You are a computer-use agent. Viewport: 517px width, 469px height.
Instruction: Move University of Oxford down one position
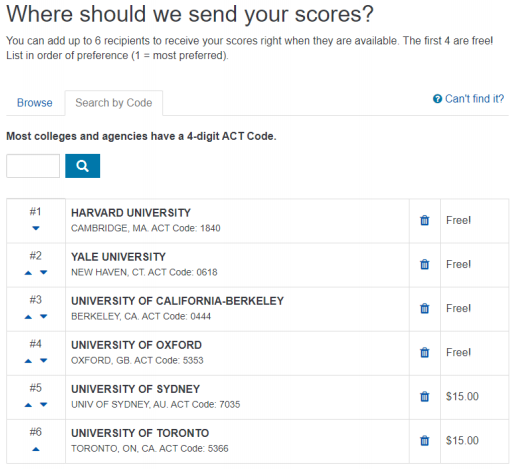click(x=44, y=360)
